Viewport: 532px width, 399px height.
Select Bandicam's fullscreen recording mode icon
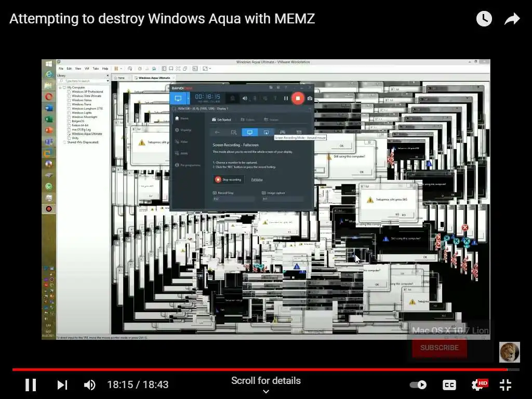click(250, 132)
